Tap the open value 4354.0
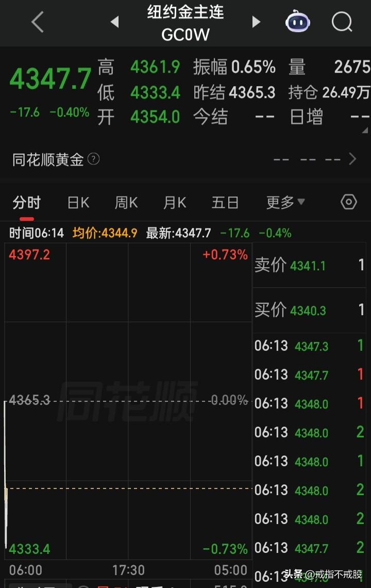The width and height of the screenshot is (371, 588). click(x=155, y=117)
